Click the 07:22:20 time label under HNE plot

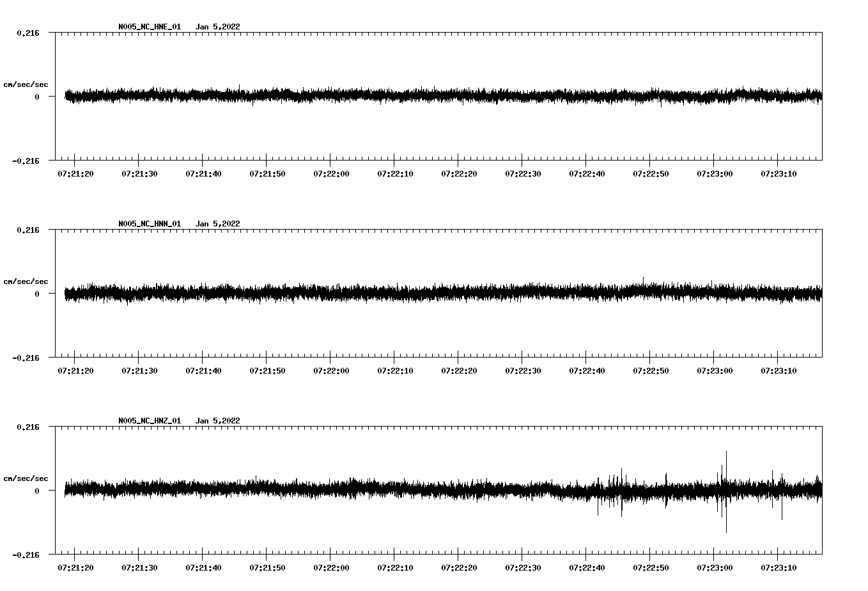[459, 174]
